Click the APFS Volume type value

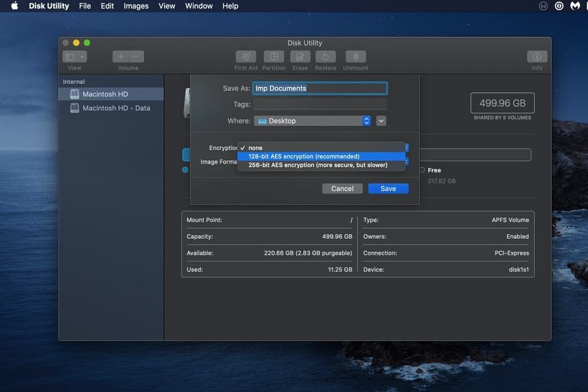coord(510,220)
